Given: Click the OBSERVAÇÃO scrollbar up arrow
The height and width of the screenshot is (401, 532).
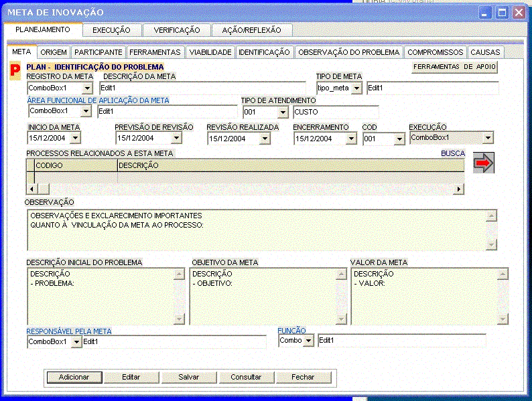Looking at the screenshot, I should click(491, 216).
